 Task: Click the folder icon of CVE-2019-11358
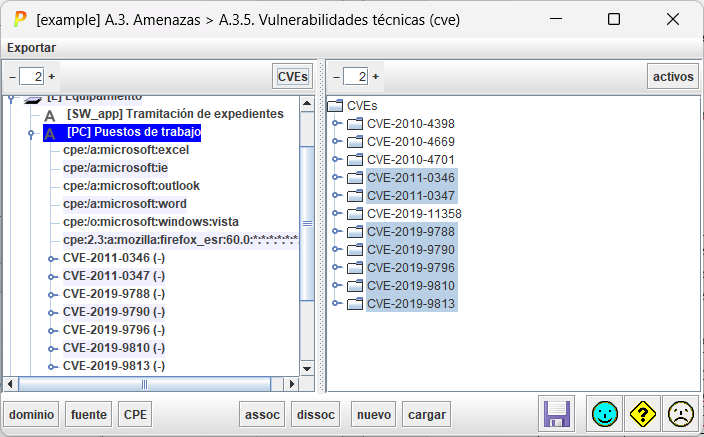pyautogui.click(x=355, y=213)
